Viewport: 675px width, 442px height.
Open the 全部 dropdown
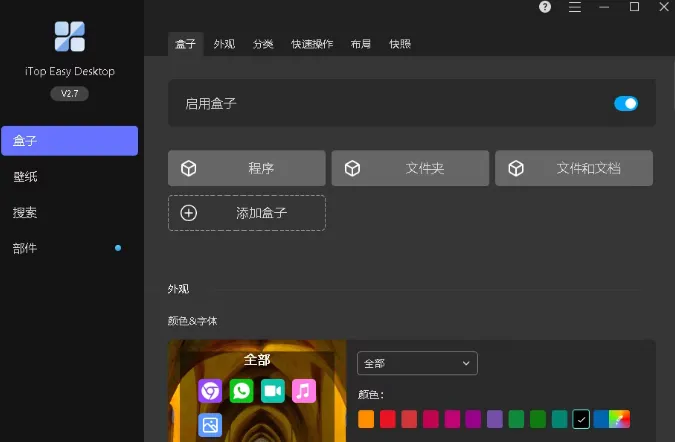(x=417, y=363)
